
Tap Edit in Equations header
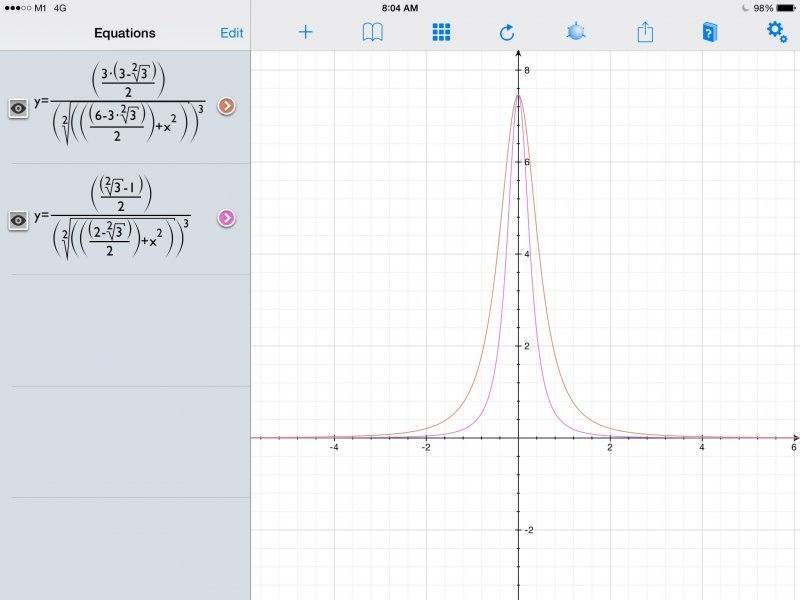coord(231,33)
